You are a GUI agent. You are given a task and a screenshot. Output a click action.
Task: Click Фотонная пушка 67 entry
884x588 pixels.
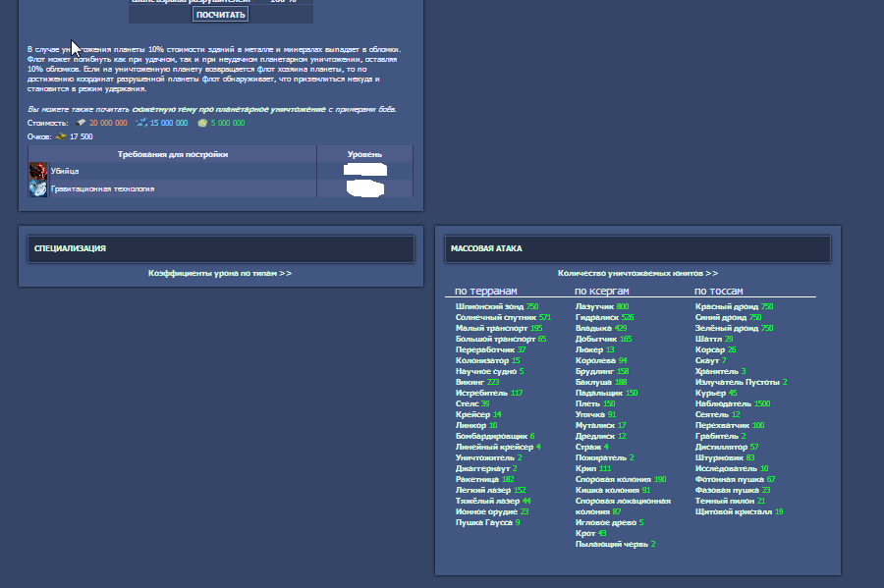[x=735, y=479]
